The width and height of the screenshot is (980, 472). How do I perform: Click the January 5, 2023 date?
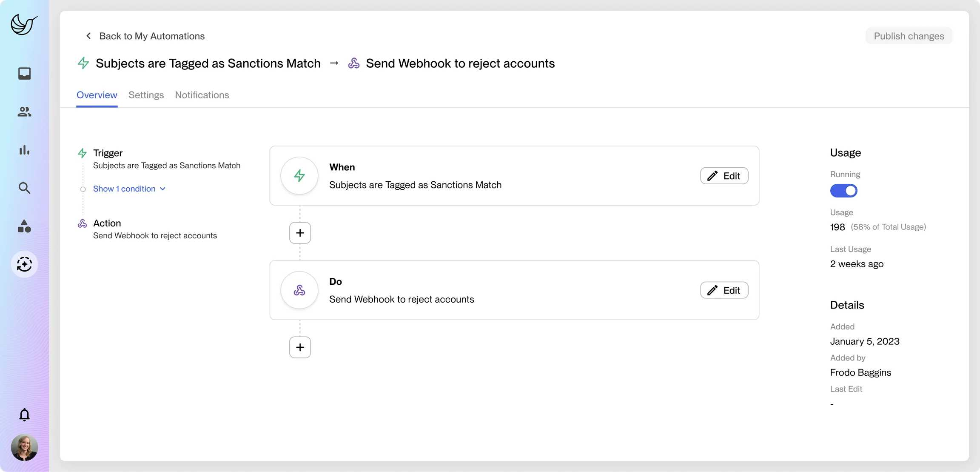pyautogui.click(x=865, y=341)
